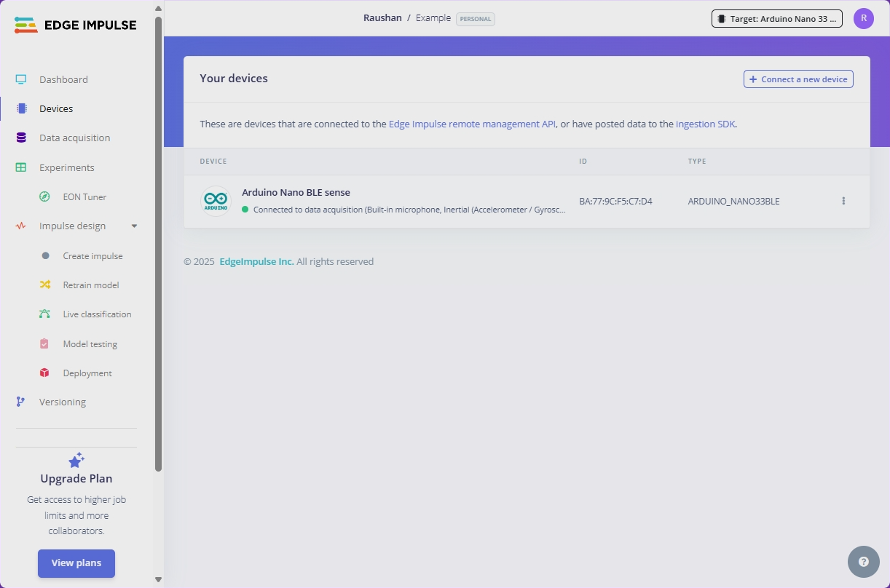The image size is (890, 588).
Task: Open the Dashboard monitor icon
Action: [x=21, y=79]
